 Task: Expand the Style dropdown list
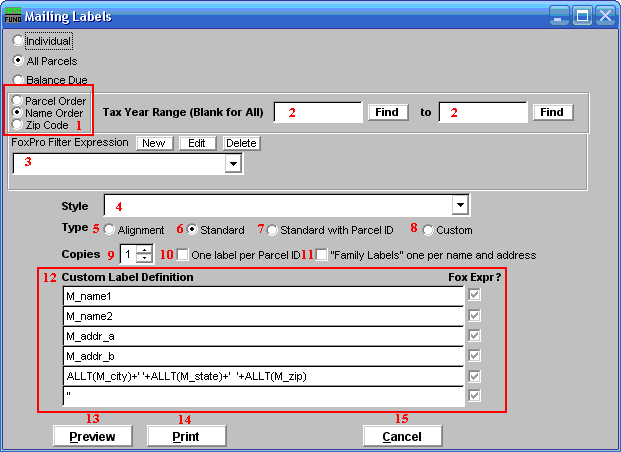point(460,206)
